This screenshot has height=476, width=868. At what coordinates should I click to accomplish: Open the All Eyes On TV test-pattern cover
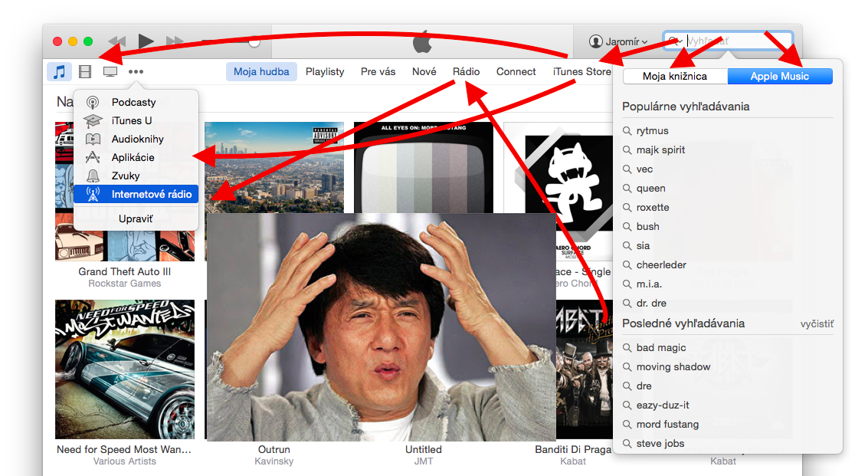(x=424, y=167)
